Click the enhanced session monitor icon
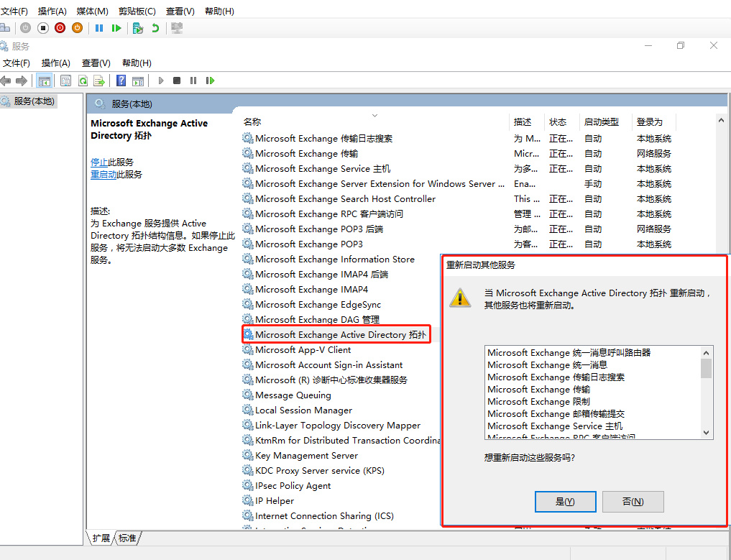 [x=177, y=28]
